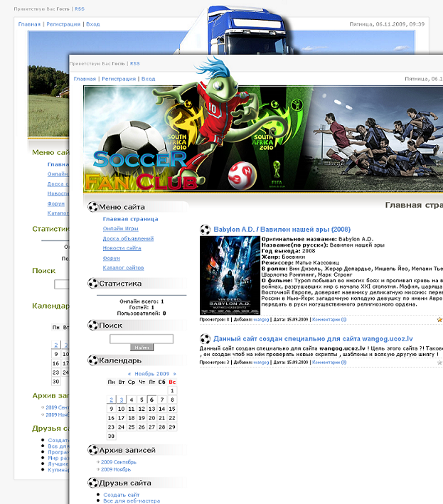Open Главная link in the front page top navigation

[x=85, y=79]
